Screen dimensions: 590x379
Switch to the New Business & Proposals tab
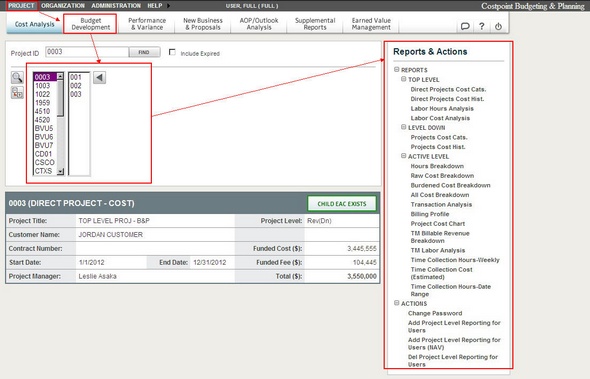(x=203, y=24)
